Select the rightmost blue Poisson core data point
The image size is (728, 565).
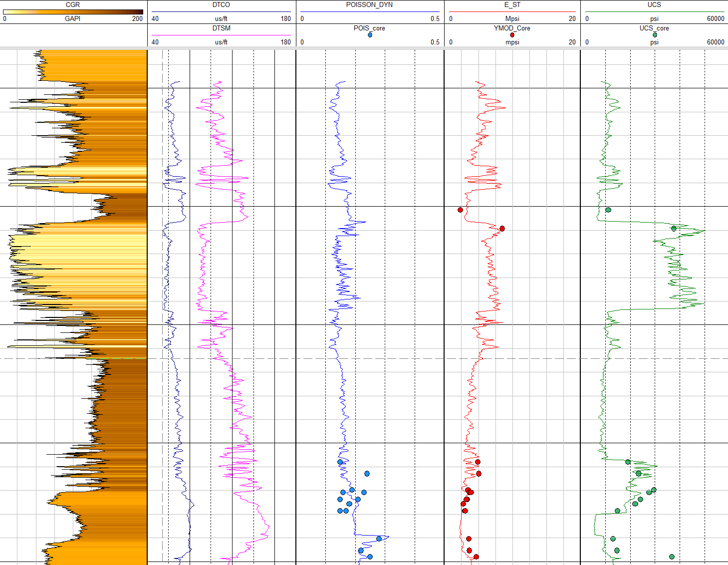(379, 539)
